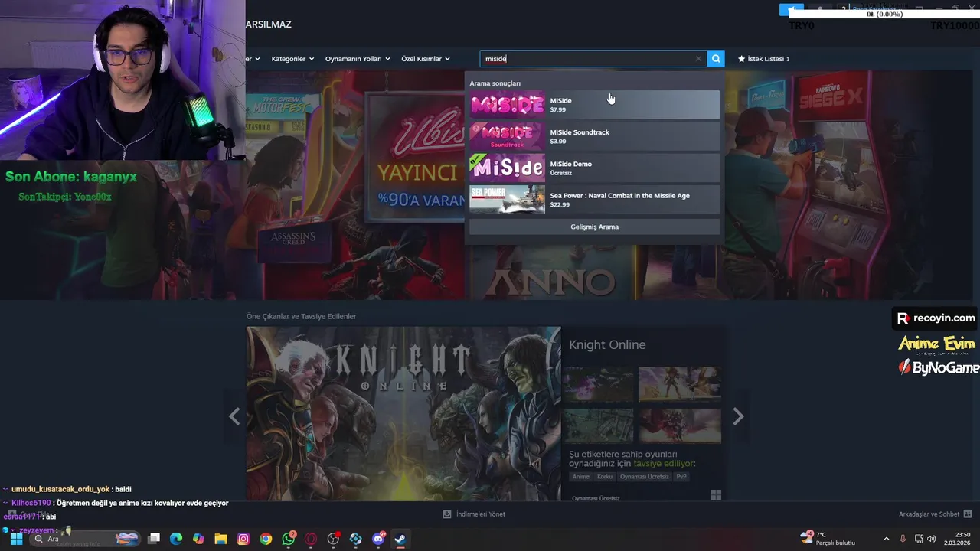This screenshot has width=980, height=551.
Task: Select the MiSide $7.99 search result
Action: (x=594, y=105)
